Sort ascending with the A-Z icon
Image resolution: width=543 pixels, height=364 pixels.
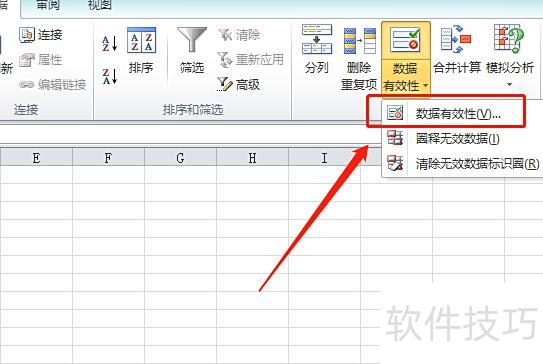110,44
